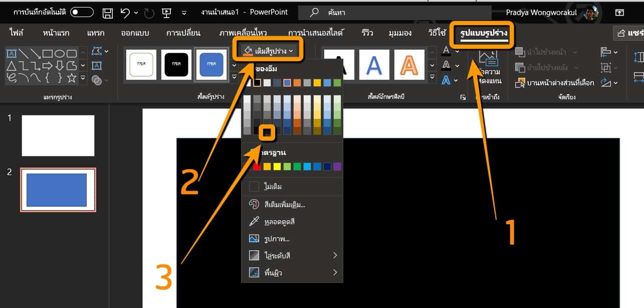The width and height of the screenshot is (644, 308).
Task: Click the Text Effects glowing A icon
Action: [446, 80]
